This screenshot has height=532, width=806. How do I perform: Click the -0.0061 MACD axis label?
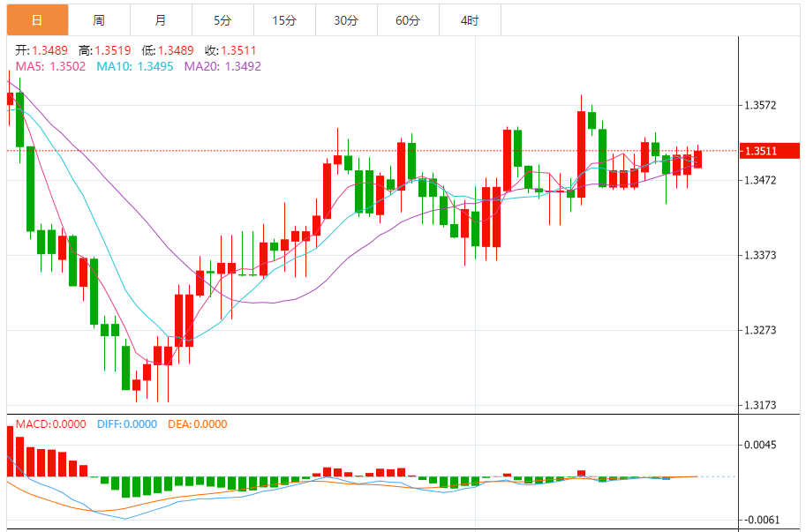[761, 520]
